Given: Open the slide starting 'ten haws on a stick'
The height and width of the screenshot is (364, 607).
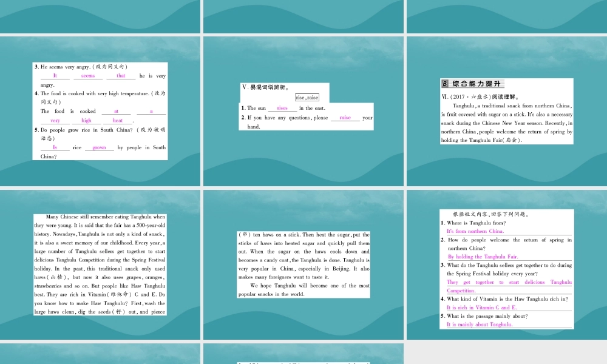Looking at the screenshot, I should 303,265.
